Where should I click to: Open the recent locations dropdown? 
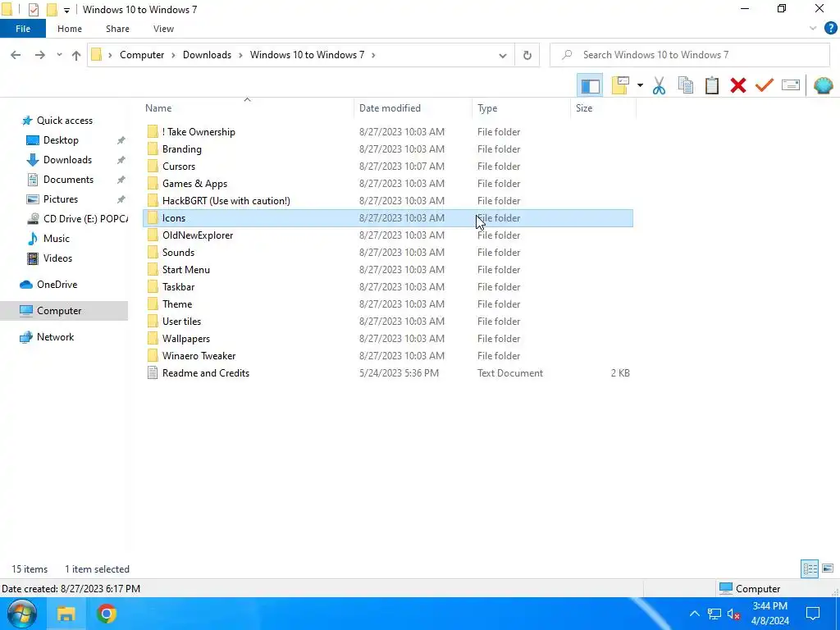59,55
